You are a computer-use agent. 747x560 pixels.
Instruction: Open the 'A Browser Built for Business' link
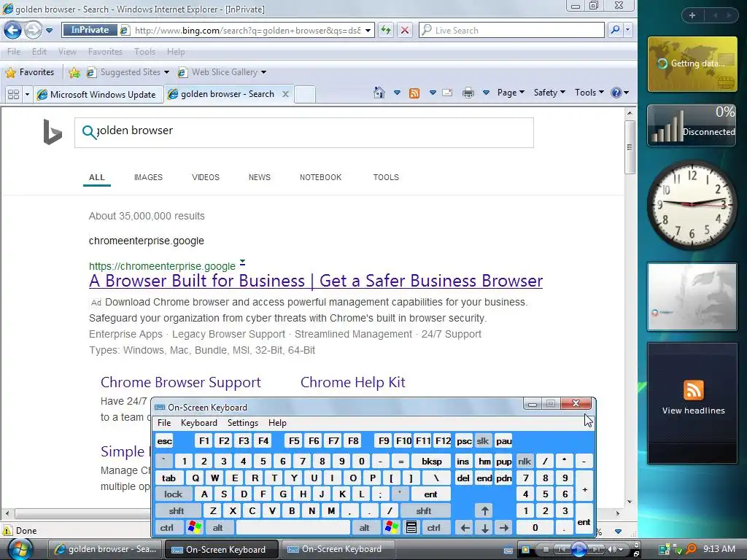(315, 281)
